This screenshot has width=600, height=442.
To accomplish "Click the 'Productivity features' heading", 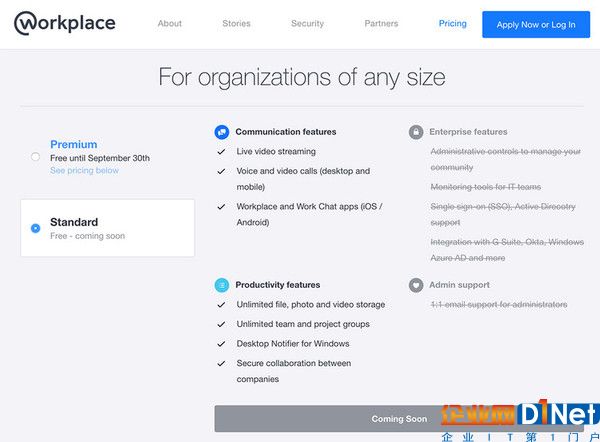I will (278, 285).
